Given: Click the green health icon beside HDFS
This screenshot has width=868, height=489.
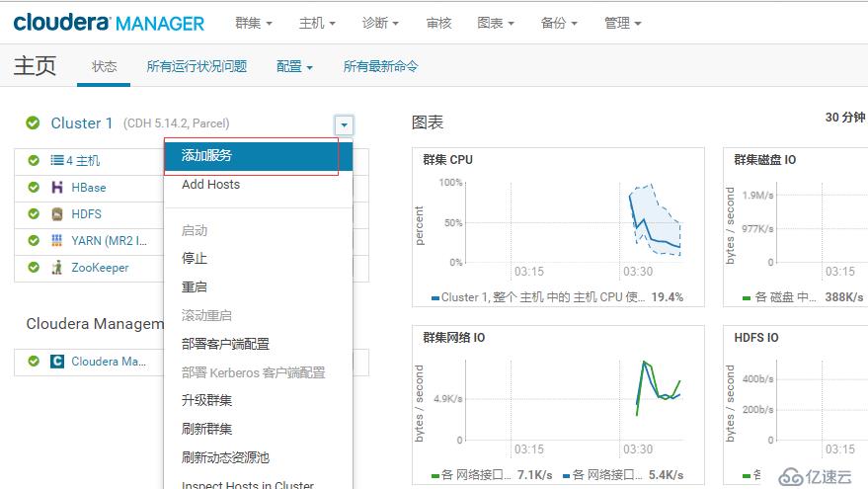Looking at the screenshot, I should coord(34,213).
